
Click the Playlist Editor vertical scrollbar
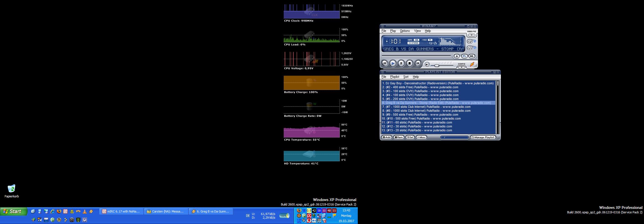pyautogui.click(x=498, y=107)
